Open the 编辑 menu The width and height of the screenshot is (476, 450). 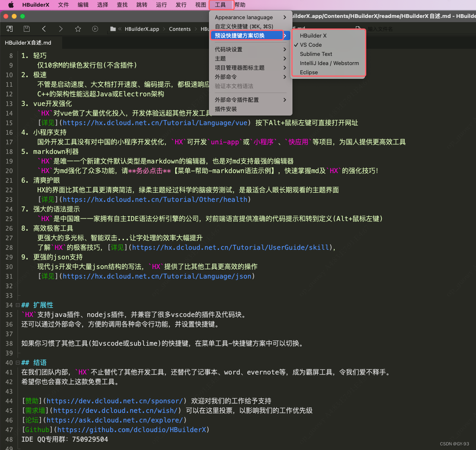click(83, 5)
